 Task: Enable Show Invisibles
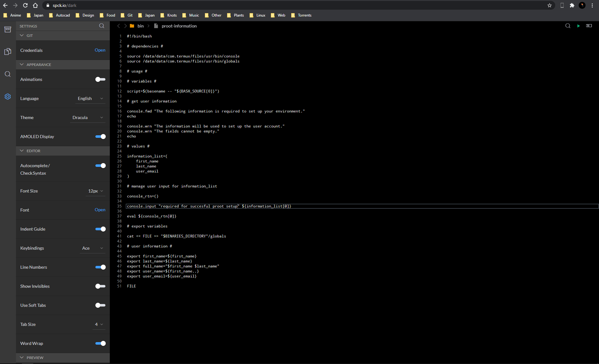click(100, 286)
